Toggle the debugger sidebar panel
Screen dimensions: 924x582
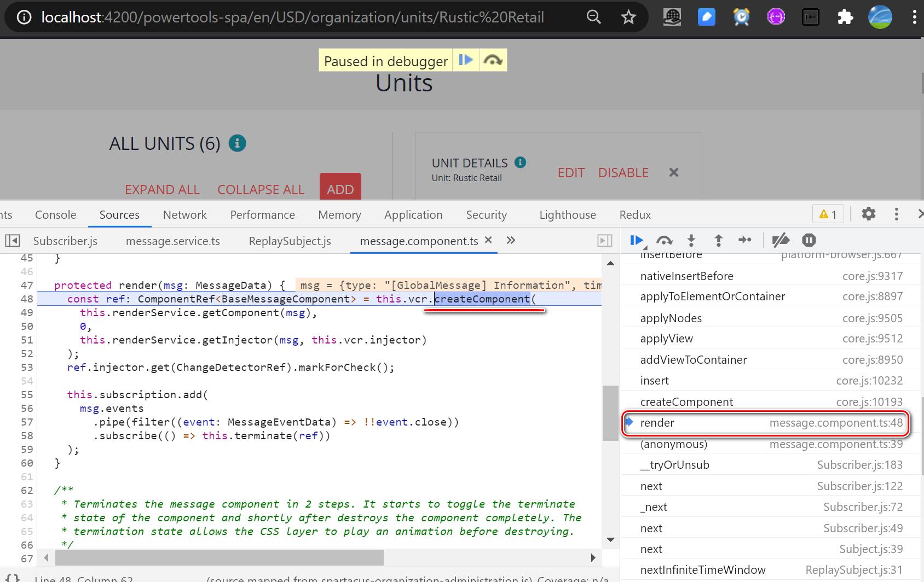(x=605, y=241)
